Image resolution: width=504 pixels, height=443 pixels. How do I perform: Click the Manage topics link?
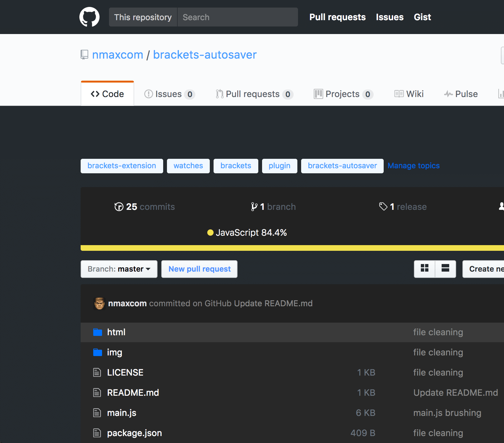[x=414, y=166]
